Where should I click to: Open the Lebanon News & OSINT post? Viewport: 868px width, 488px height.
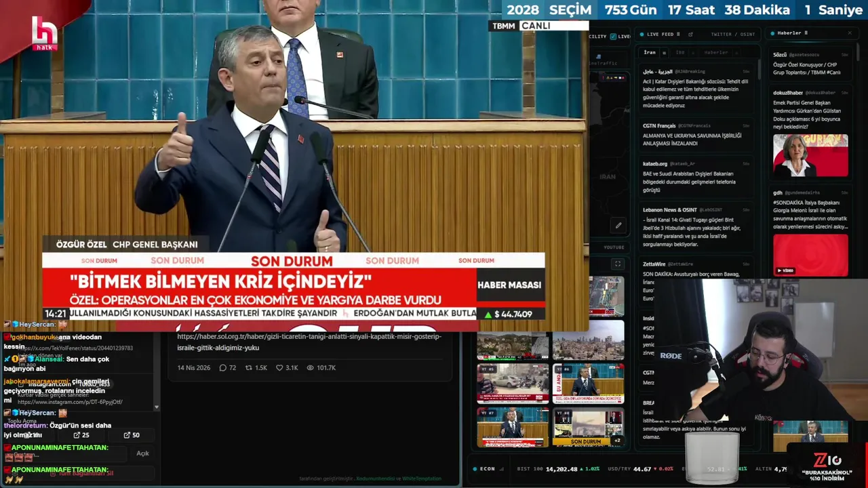coord(696,228)
